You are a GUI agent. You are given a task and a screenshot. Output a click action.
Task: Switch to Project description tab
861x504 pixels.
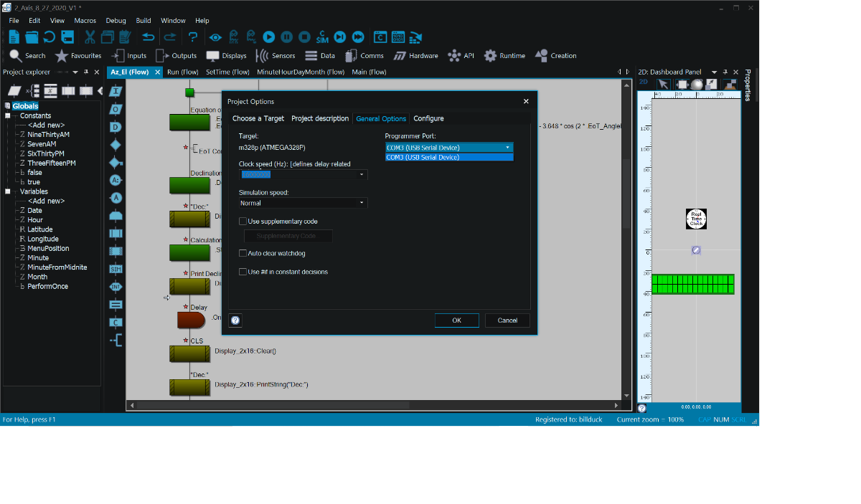[320, 118]
